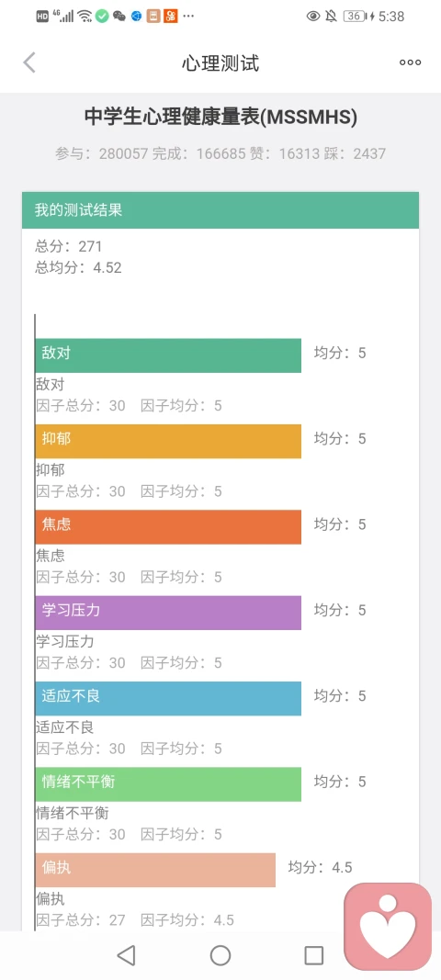Tap Android recent apps square button
Image resolution: width=441 pixels, height=980 pixels.
[313, 955]
